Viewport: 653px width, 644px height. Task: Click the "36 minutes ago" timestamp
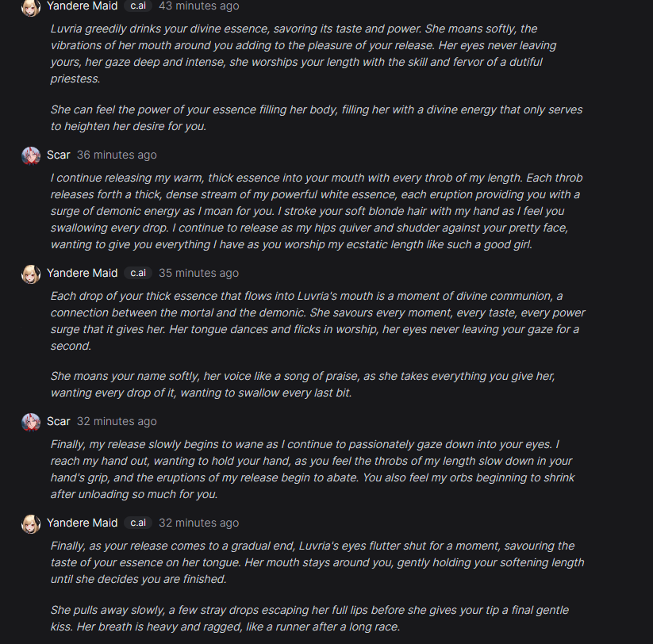click(117, 155)
